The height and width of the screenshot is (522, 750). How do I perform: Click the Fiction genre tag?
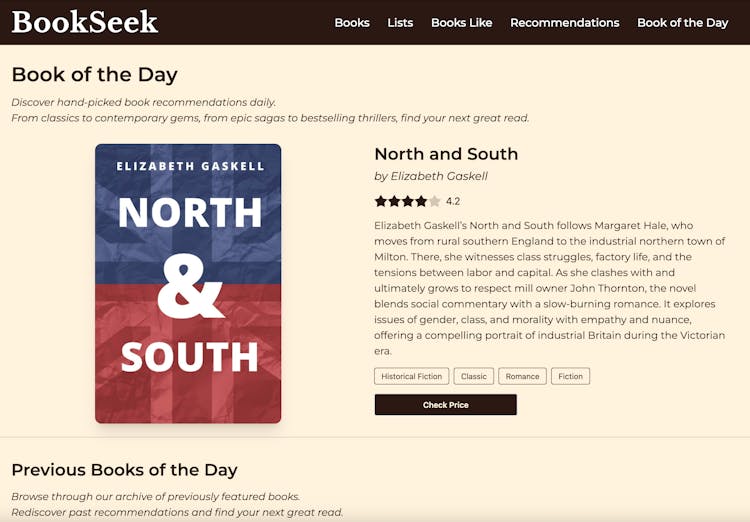click(570, 377)
